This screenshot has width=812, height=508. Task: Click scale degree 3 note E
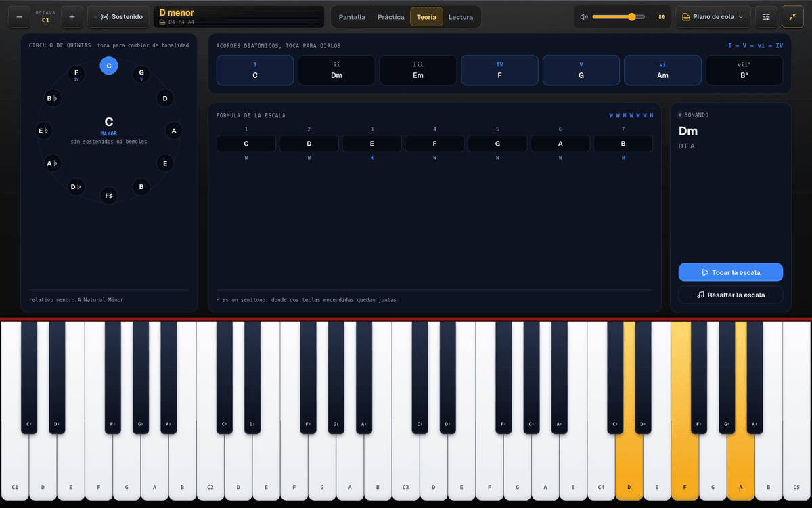click(x=371, y=144)
